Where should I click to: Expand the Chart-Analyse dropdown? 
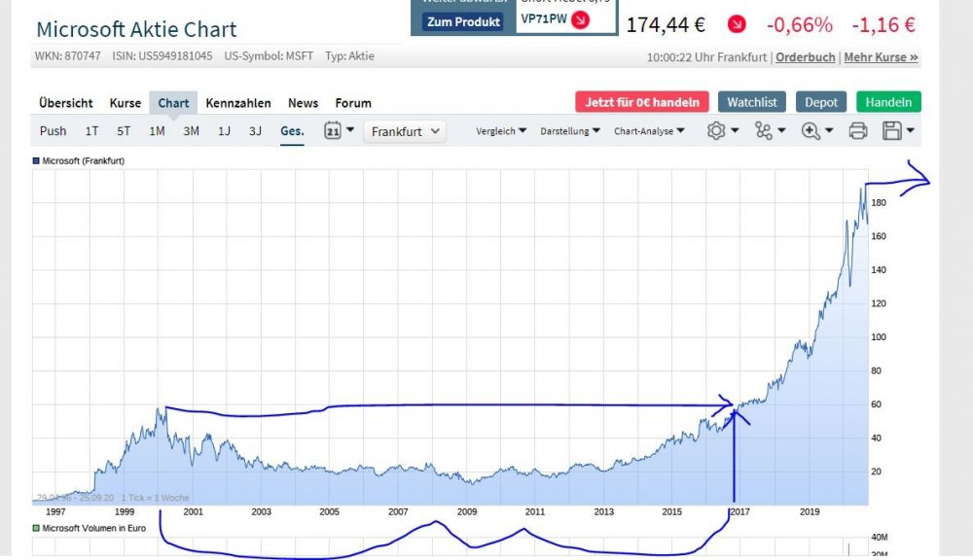tap(649, 130)
